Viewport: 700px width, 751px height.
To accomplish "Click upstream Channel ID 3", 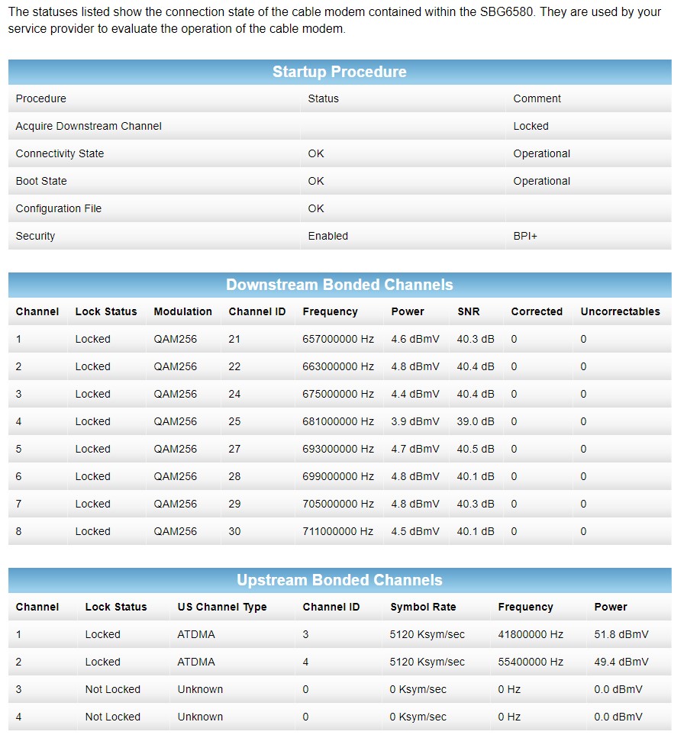I will click(x=305, y=635).
